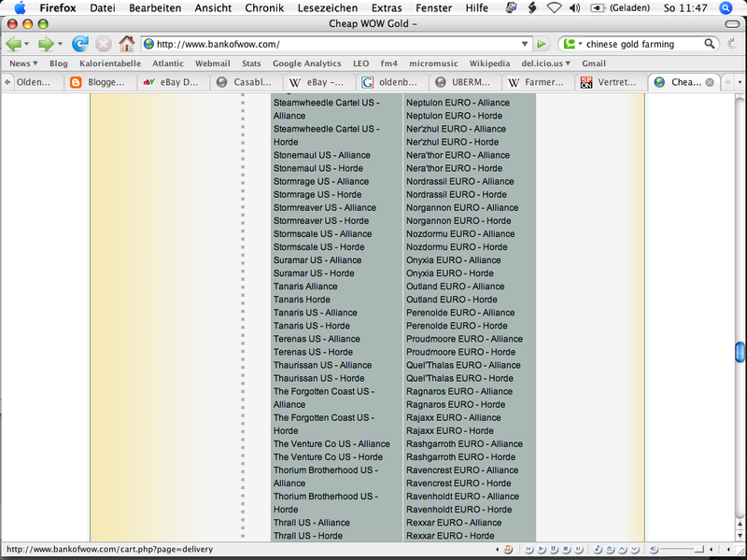The image size is (747, 560).
Task: Open the Thrall US - Alliance link
Action: click(x=312, y=523)
